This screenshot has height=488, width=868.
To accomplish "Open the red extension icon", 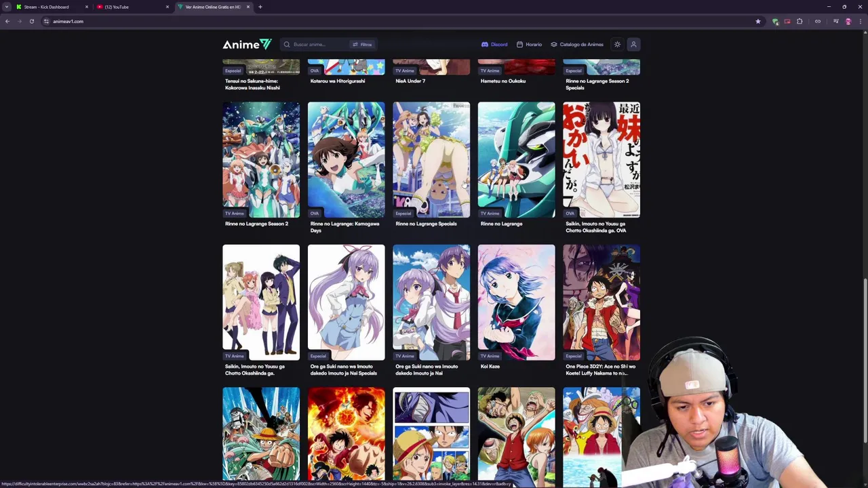I will pyautogui.click(x=787, y=21).
